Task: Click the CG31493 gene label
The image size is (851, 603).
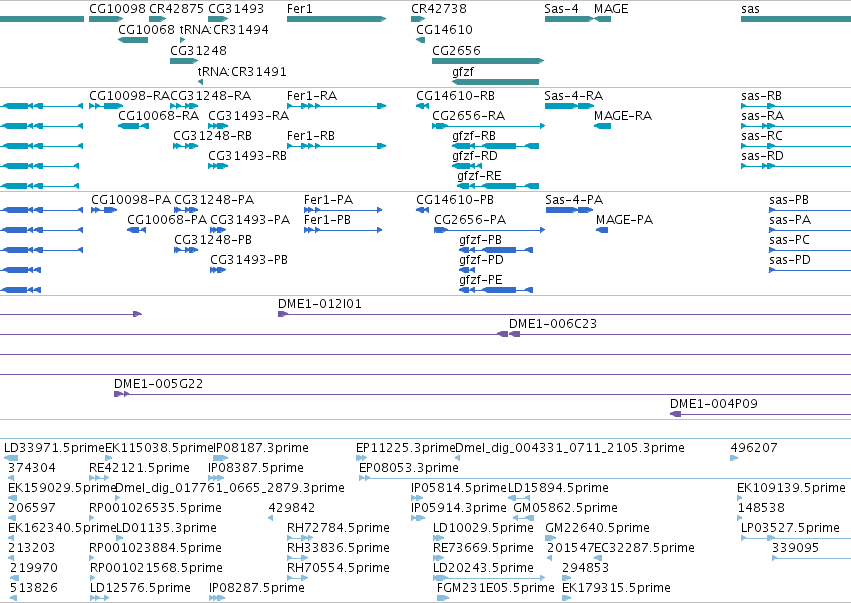Action: 236,9
